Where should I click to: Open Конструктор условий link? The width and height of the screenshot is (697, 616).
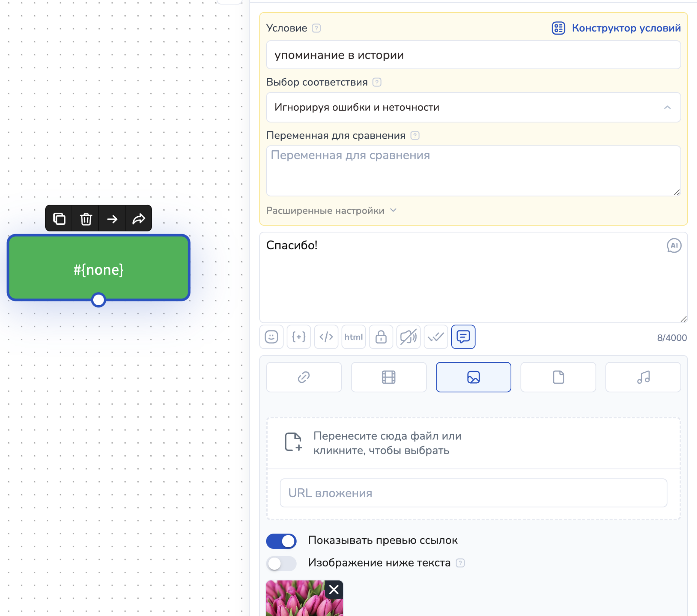[616, 28]
